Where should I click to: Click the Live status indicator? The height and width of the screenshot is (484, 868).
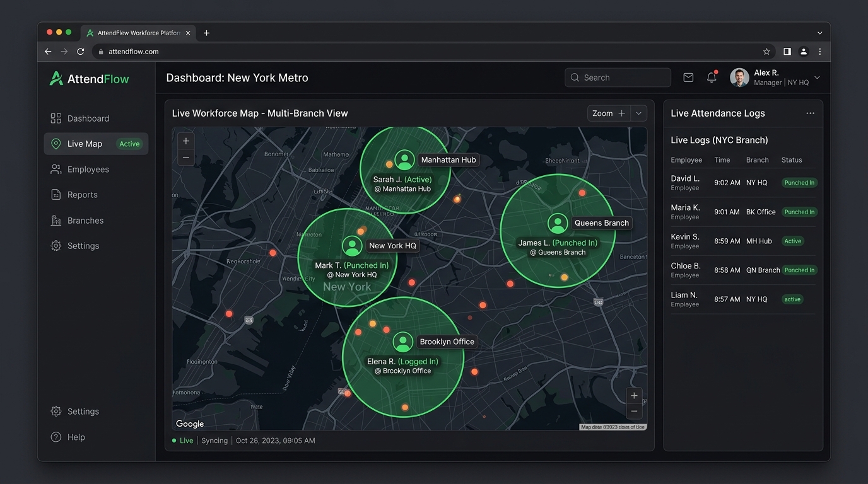[x=183, y=441]
